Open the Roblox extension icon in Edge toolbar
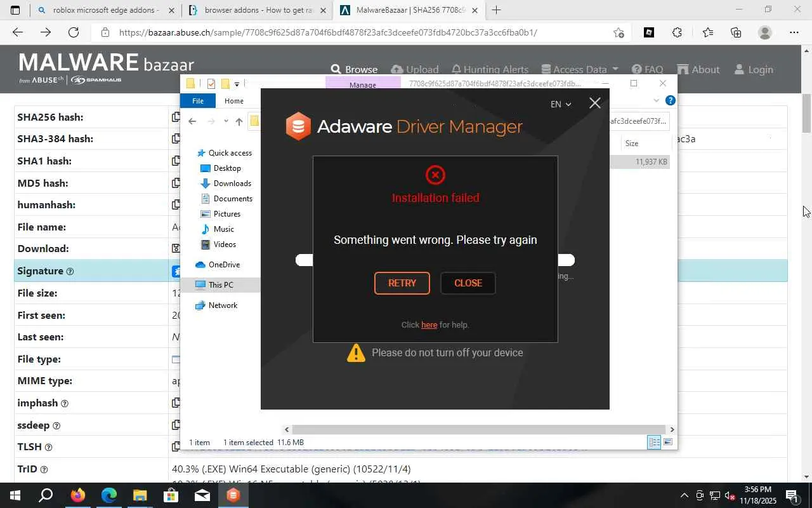Image resolution: width=812 pixels, height=508 pixels. coord(649,32)
